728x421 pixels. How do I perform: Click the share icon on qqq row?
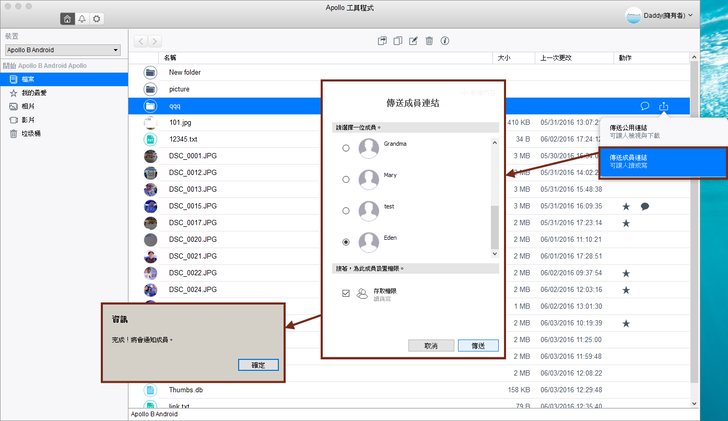pos(663,106)
